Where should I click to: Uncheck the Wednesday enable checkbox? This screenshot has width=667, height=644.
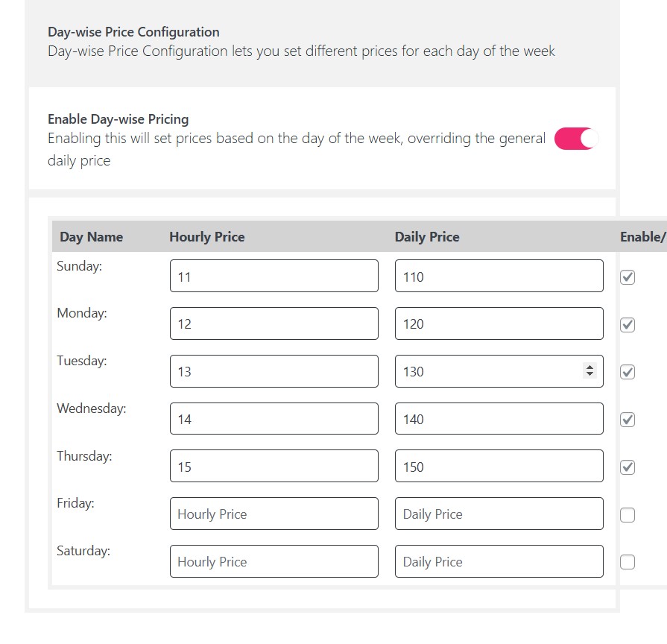click(x=628, y=420)
